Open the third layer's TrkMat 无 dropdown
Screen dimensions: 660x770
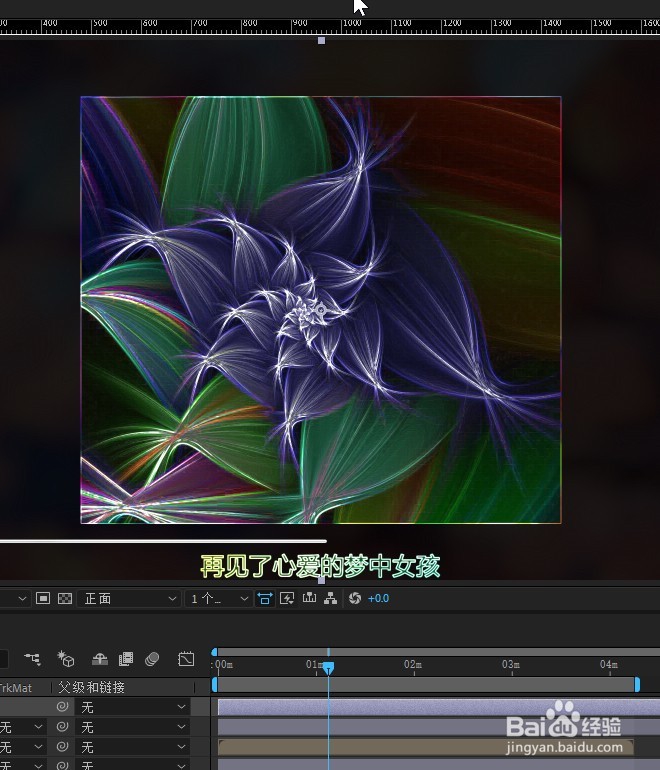click(x=22, y=747)
